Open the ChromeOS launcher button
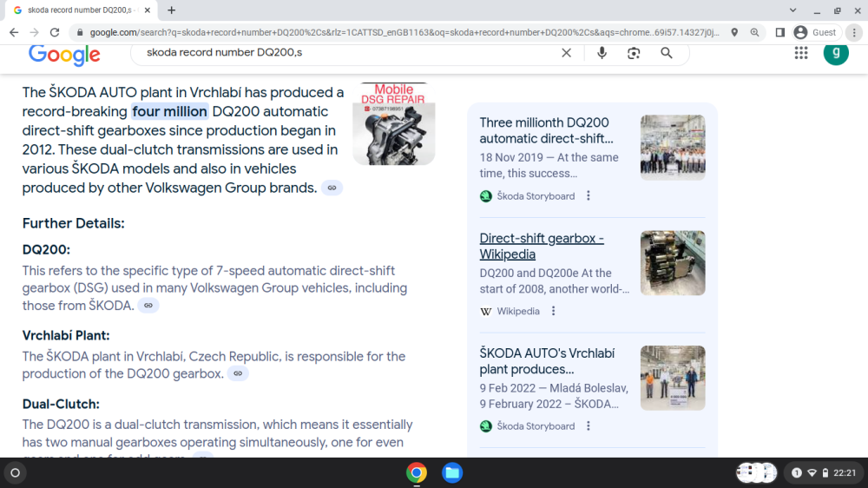 pos(15,473)
